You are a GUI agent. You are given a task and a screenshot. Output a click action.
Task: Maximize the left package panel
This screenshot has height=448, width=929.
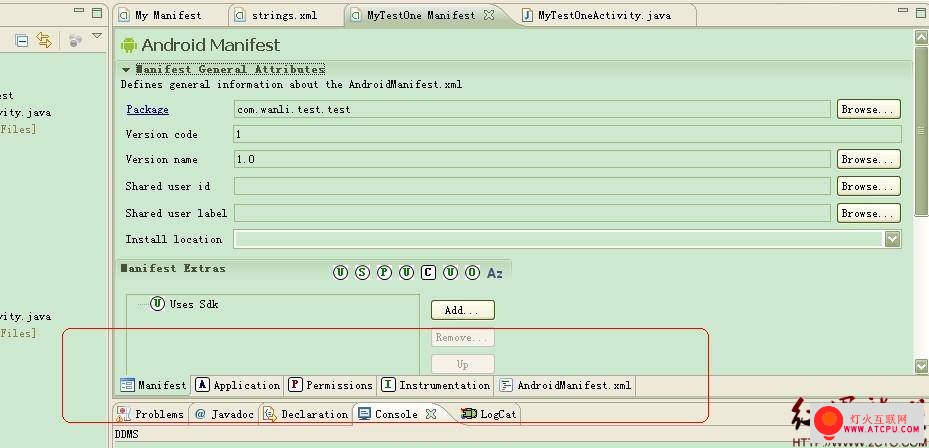(97, 12)
